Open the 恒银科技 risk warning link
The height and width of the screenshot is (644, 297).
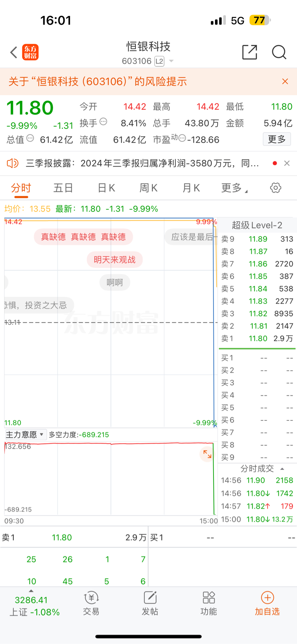point(97,81)
